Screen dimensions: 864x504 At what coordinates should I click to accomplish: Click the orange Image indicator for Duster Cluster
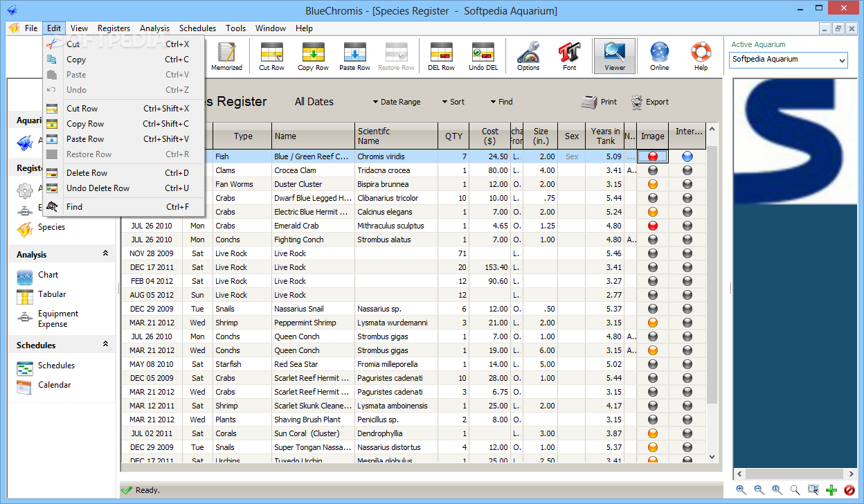(x=652, y=184)
